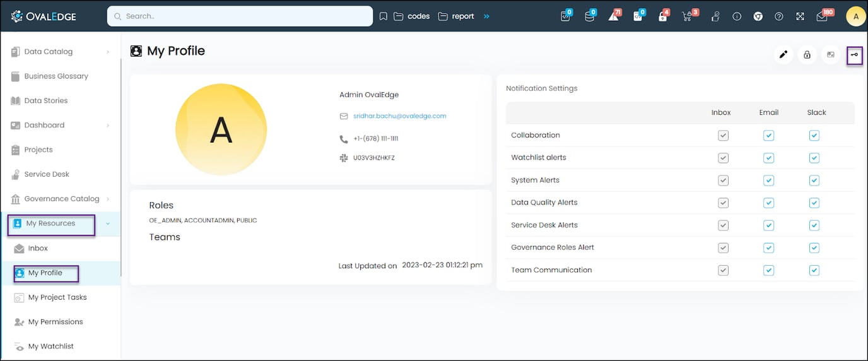
Task: Open the information icon in header
Action: pos(737,16)
